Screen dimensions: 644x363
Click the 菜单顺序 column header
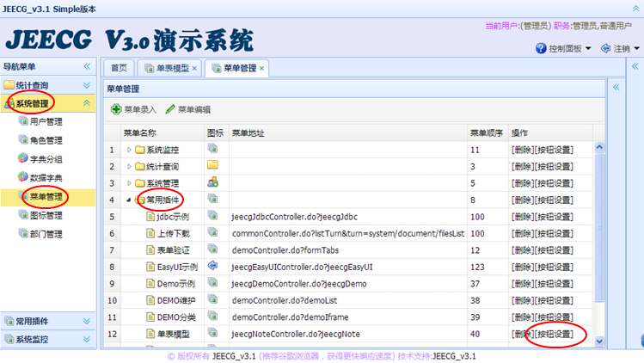coord(487,132)
